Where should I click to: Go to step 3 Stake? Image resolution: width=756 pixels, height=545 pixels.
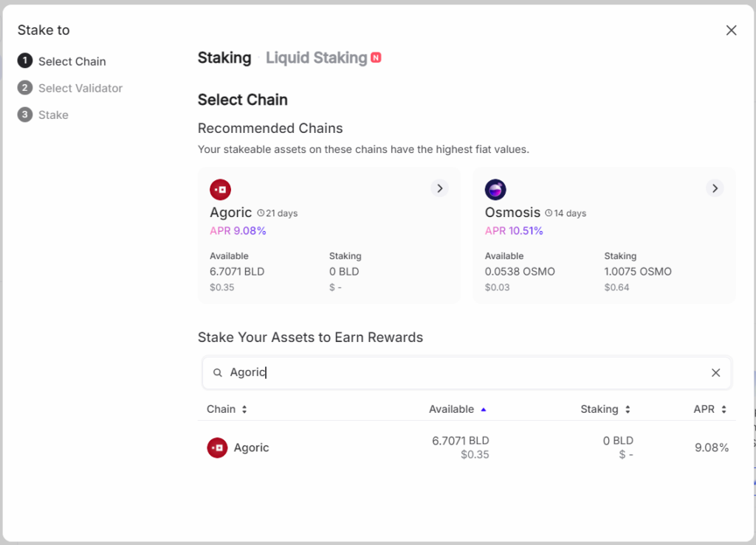[x=53, y=115]
